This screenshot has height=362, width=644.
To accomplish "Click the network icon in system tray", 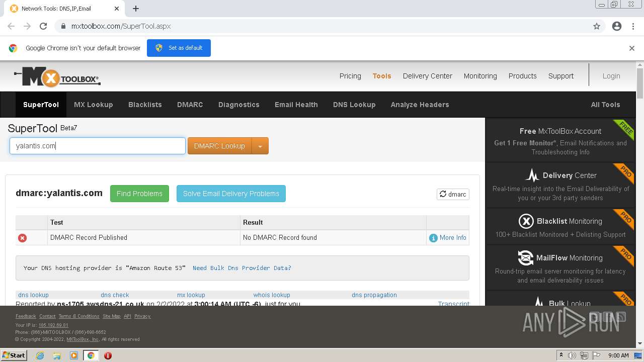I will tap(584, 355).
